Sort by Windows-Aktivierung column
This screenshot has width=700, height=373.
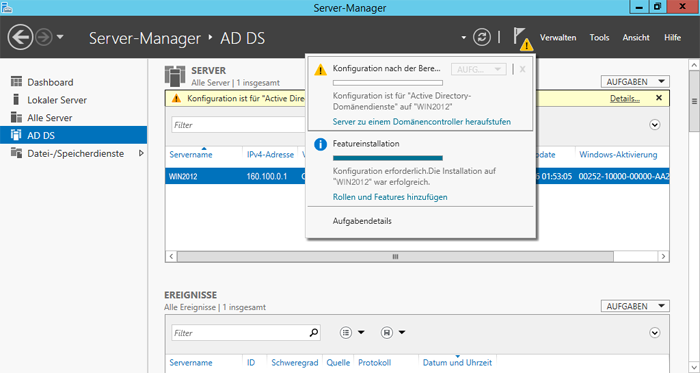coord(618,155)
